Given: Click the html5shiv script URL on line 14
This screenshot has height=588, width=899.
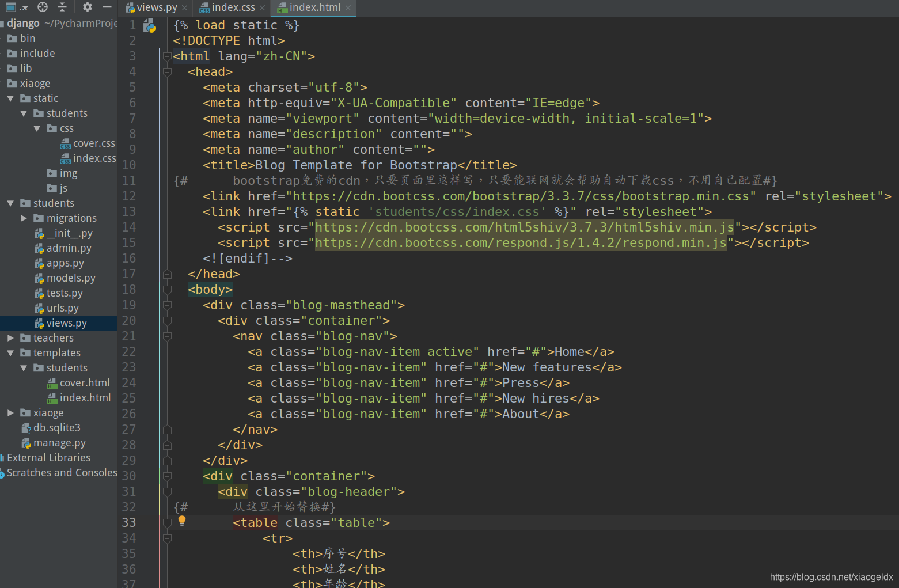Looking at the screenshot, I should tap(525, 227).
